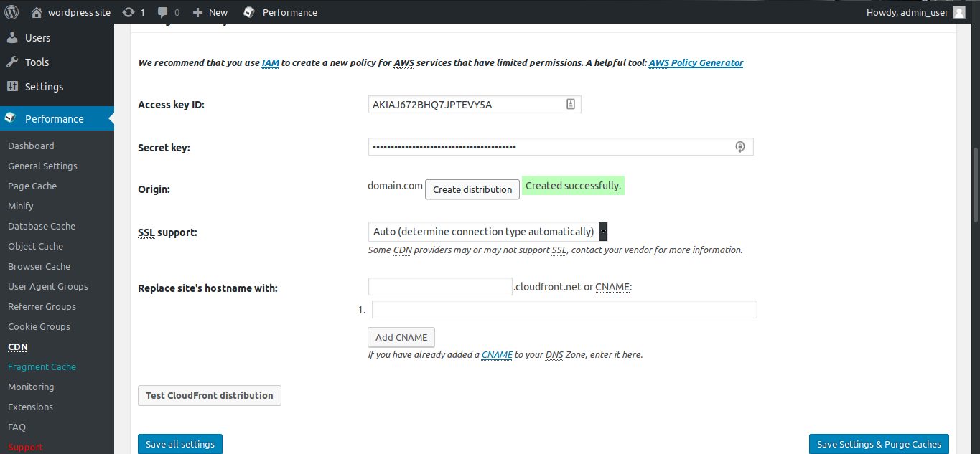Open the comments bubble icon
The width and height of the screenshot is (980, 454).
click(x=163, y=12)
